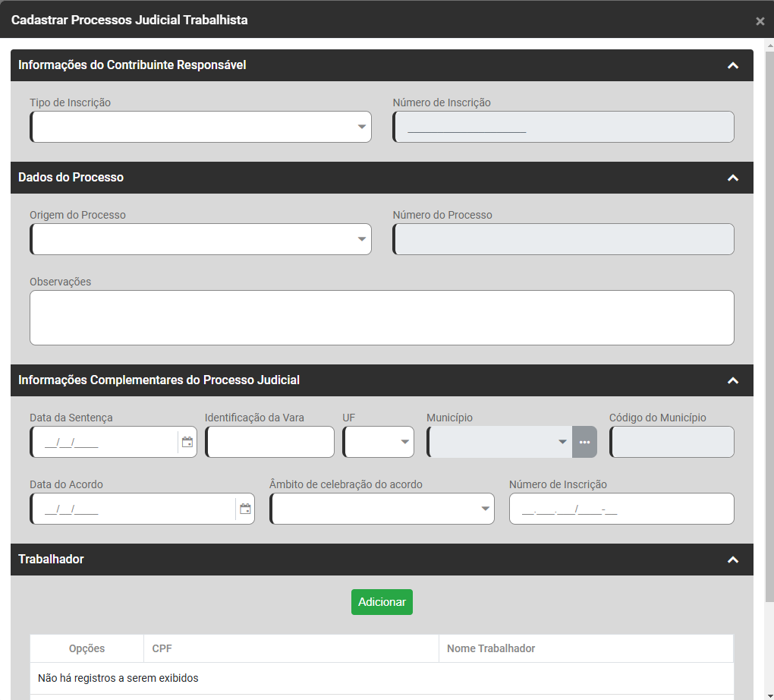774x700 pixels.
Task: Click the CPF column header
Action: pos(291,648)
